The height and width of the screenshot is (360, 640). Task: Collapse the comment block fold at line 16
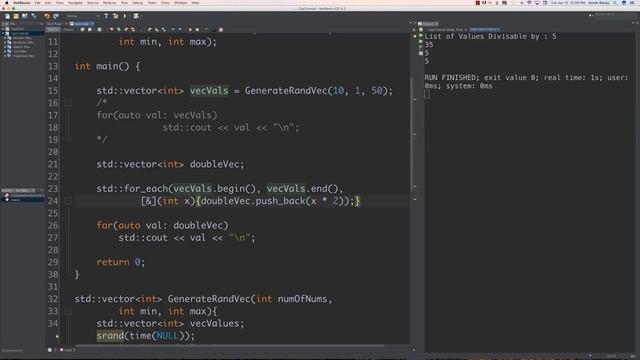tap(68, 103)
